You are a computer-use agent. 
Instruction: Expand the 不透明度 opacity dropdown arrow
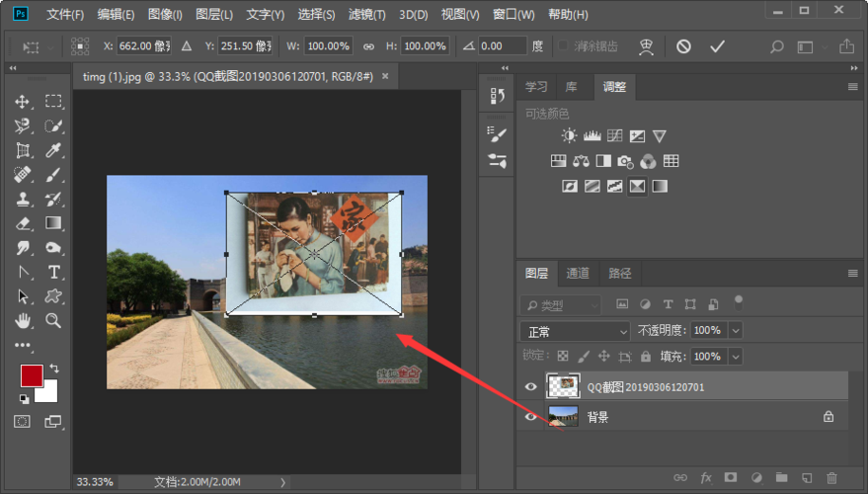point(735,330)
